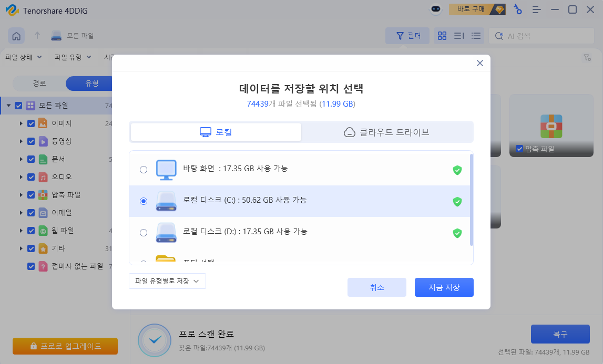
Task: Click the AI 검색 search field
Action: coord(541,36)
